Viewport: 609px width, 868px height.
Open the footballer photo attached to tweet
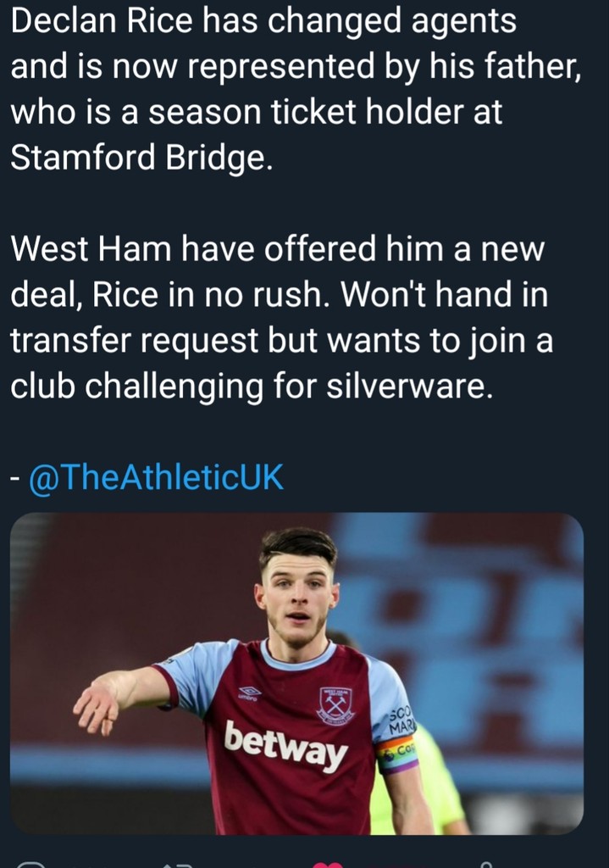click(x=296, y=674)
